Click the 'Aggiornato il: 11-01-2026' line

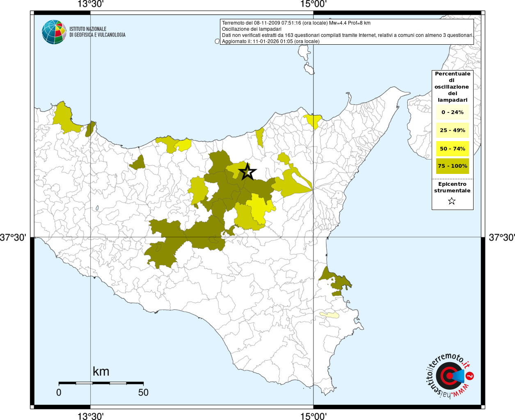pyautogui.click(x=271, y=41)
